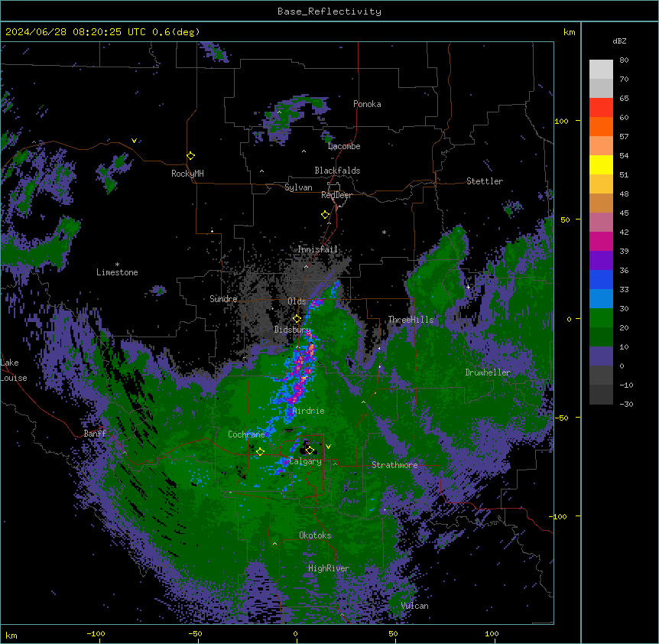This screenshot has height=644, width=659.
Task: Click the Airdrie city label
Action: point(309,411)
